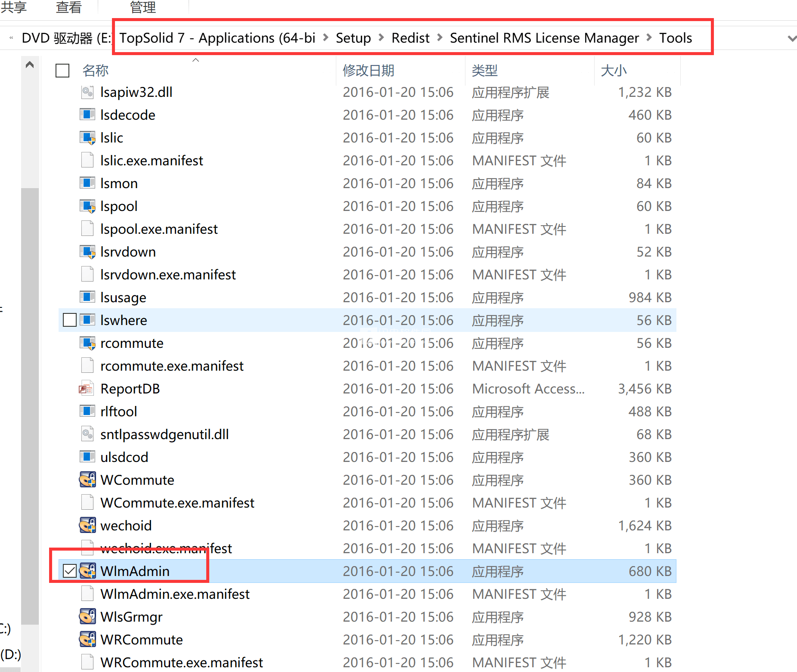Expand subfolders arrow after Redist

[x=440, y=38]
